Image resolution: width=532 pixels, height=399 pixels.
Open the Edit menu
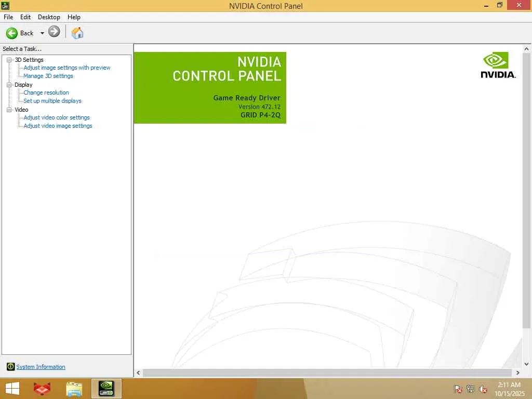coord(25,17)
